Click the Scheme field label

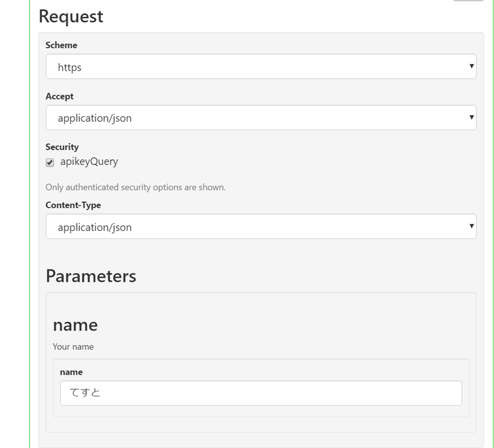[x=61, y=45]
